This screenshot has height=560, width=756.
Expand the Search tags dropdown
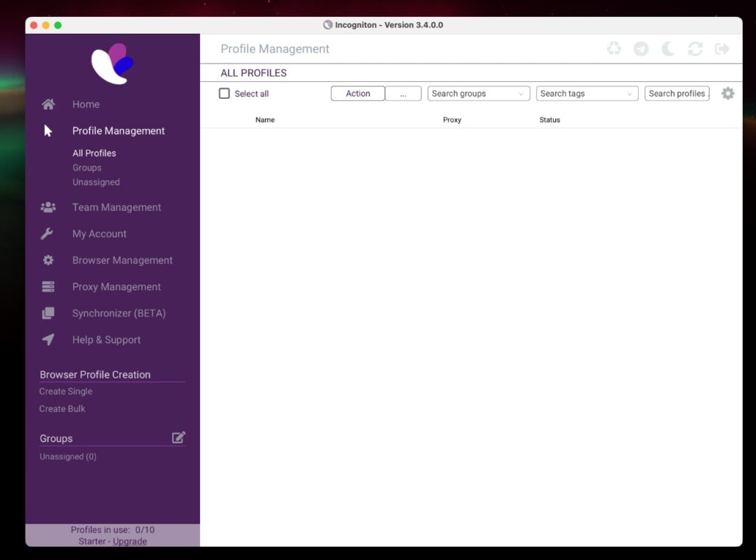586,94
